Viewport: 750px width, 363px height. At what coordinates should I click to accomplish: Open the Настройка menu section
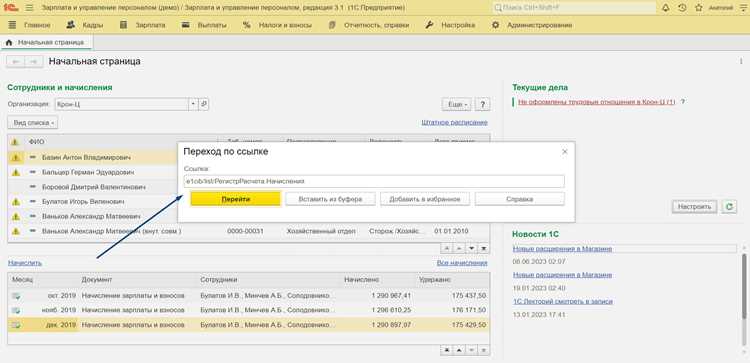[450, 25]
